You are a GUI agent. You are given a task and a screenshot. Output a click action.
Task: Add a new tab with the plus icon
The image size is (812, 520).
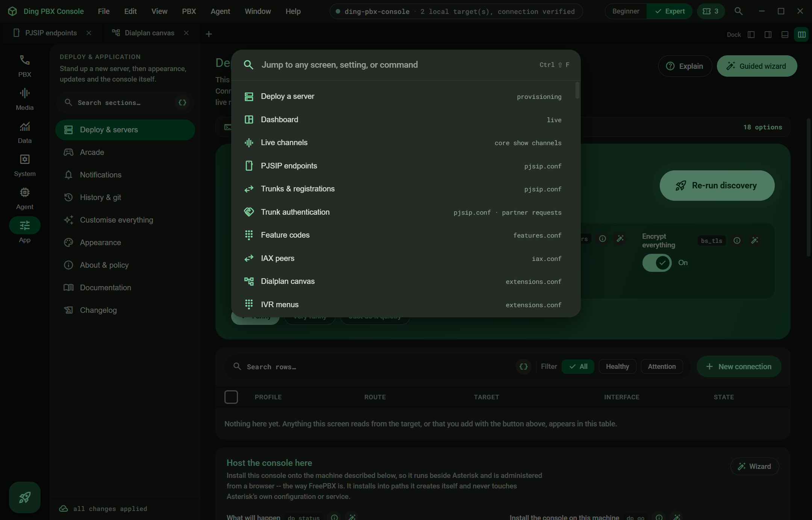209,34
